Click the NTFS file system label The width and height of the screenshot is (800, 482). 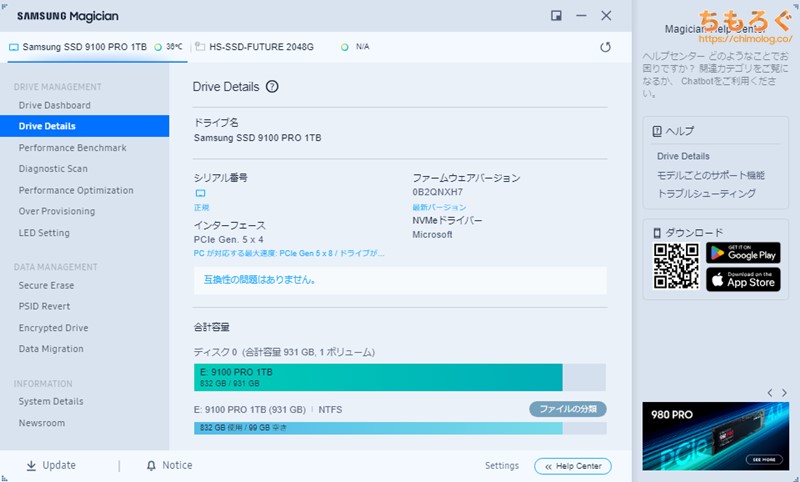(330, 410)
